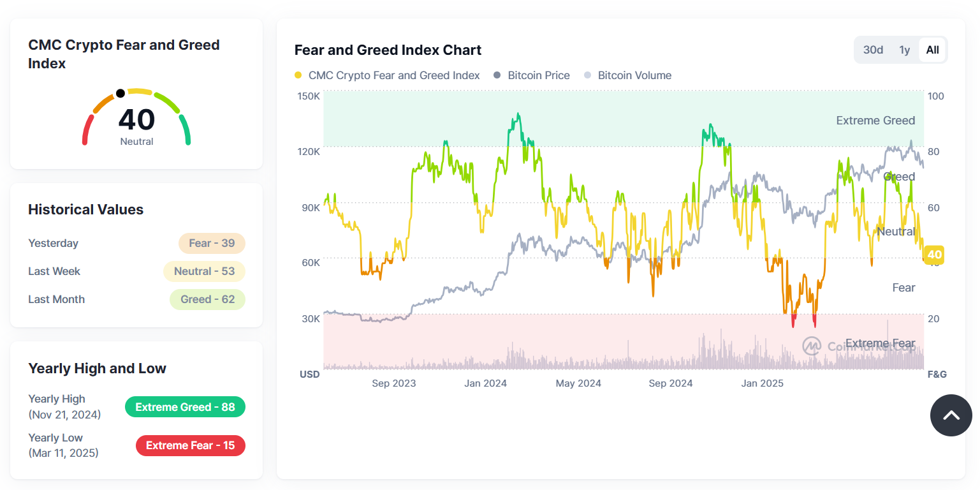980x490 pixels.
Task: Click the Jan 2025 x-axis label
Action: (x=762, y=383)
